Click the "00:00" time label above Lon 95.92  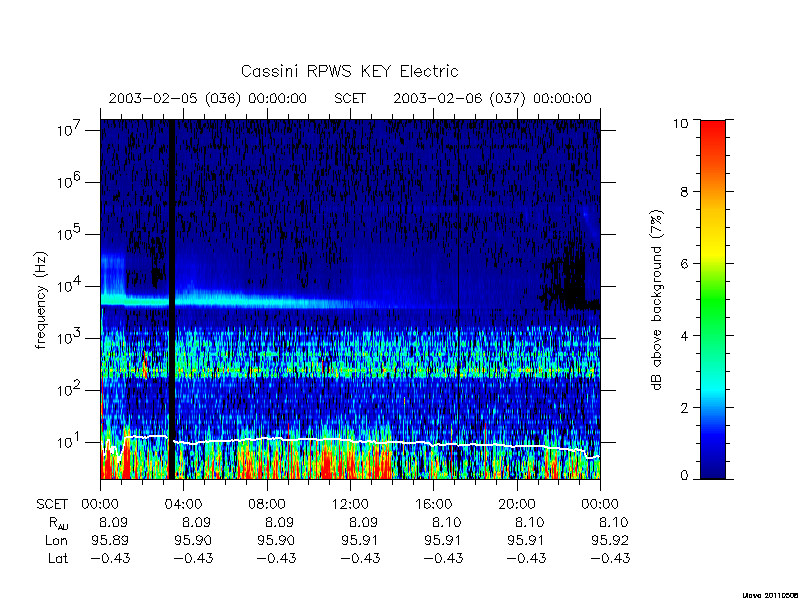coord(600,504)
